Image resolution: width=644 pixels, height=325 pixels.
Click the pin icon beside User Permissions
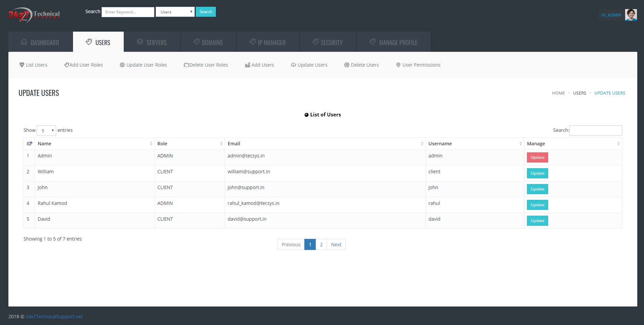(x=399, y=65)
